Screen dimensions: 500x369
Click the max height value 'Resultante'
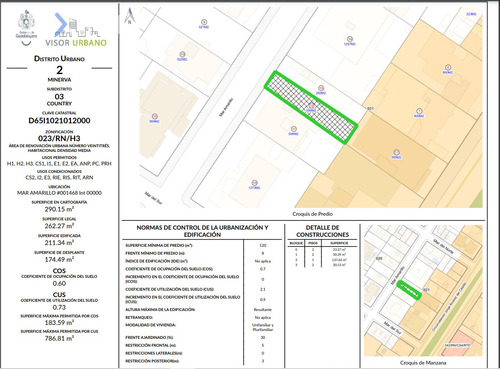pyautogui.click(x=263, y=310)
